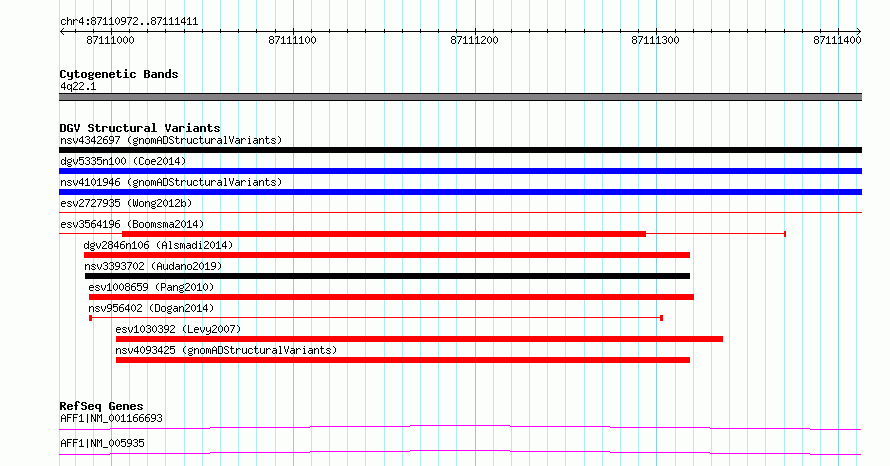
Task: Select the 4q22.1 band label
Action: tap(78, 86)
